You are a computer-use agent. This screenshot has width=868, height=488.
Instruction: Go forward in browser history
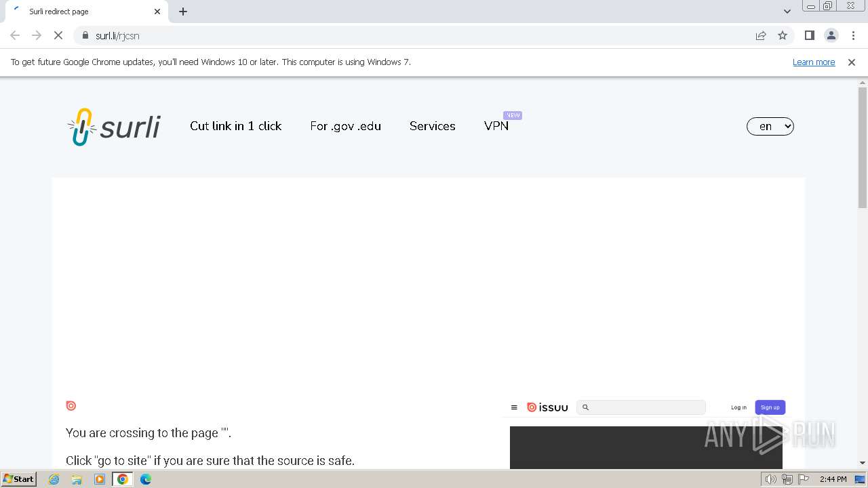pos(37,35)
